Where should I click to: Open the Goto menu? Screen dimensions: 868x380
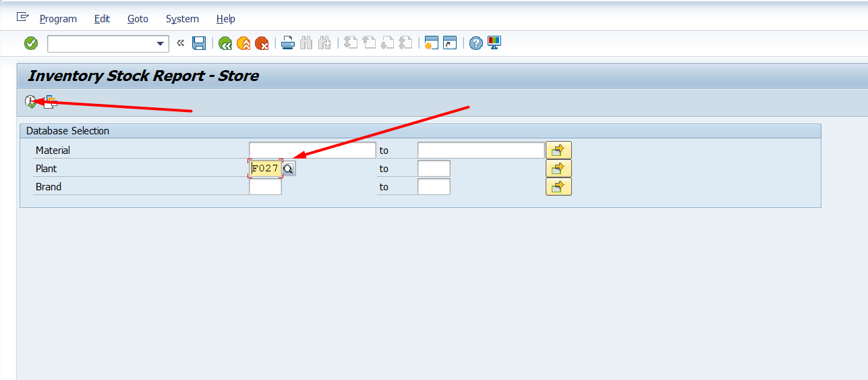[138, 19]
